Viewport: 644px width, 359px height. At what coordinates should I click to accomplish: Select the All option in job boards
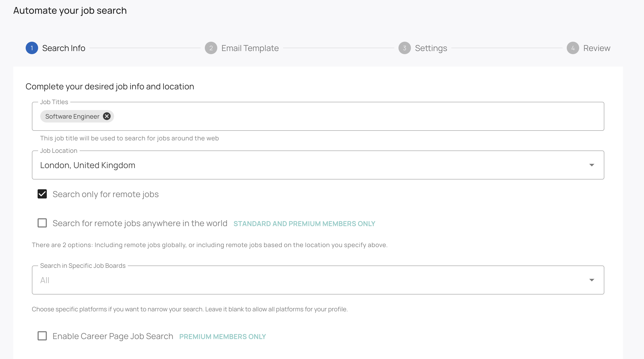point(44,280)
